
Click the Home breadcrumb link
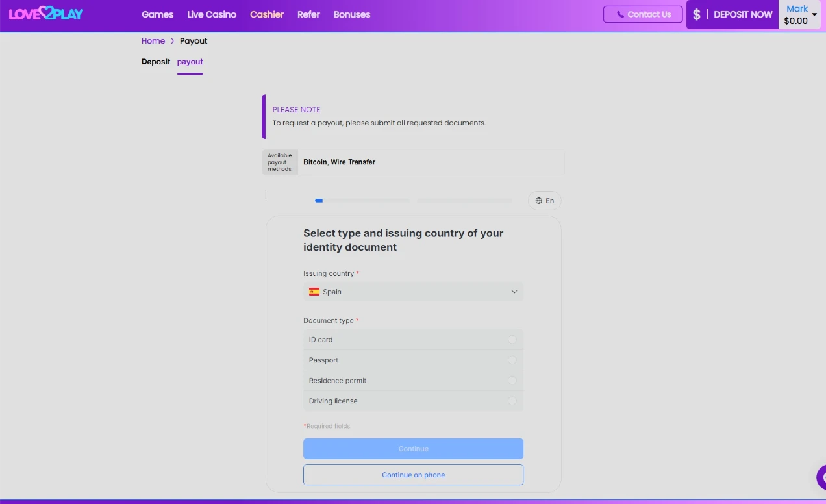pyautogui.click(x=153, y=40)
